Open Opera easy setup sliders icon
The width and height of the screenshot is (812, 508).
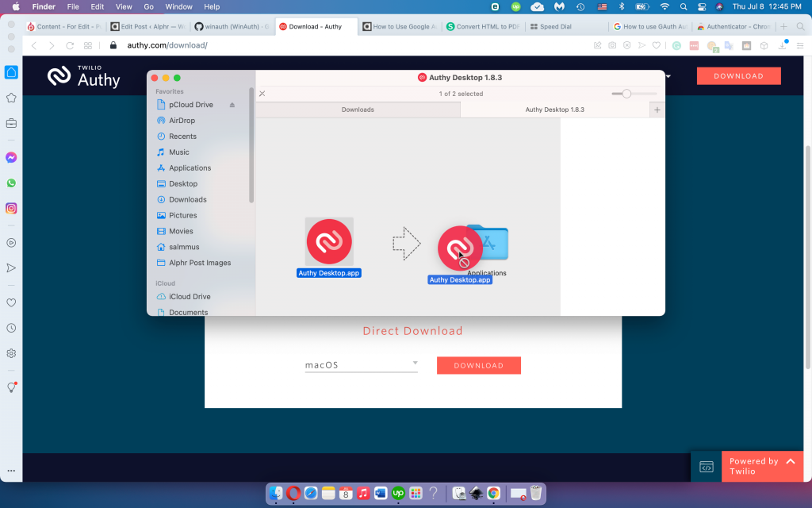(x=800, y=45)
